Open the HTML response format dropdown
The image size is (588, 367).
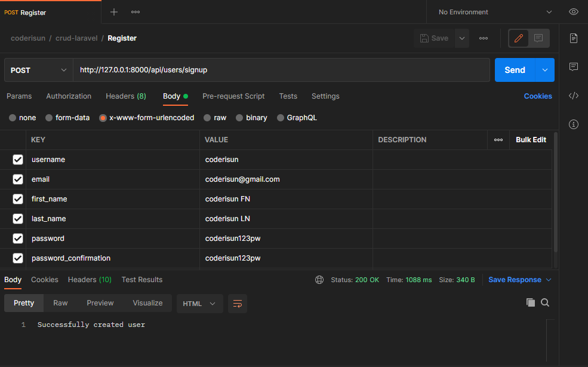point(199,304)
